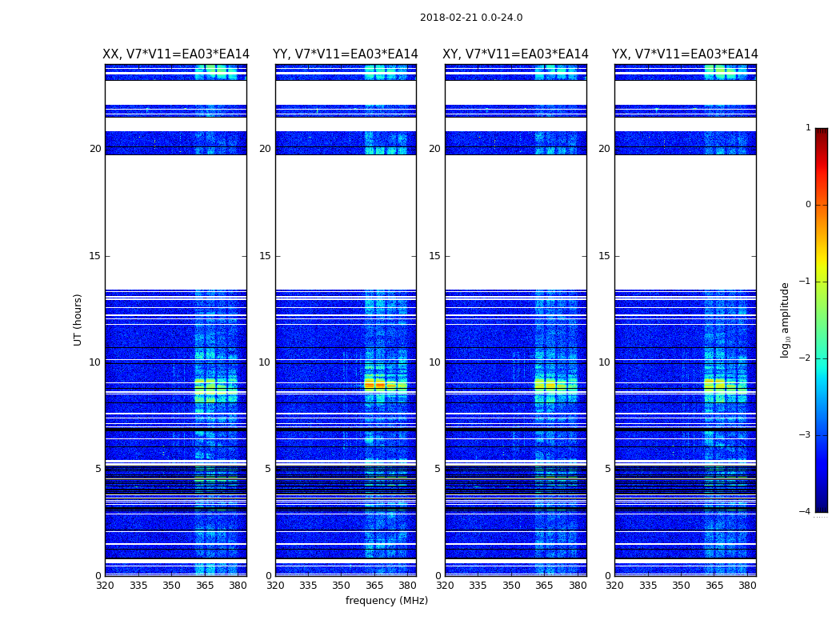Click the 380 x-axis tick of YX panel
The height and width of the screenshot is (640, 840).
click(x=747, y=586)
